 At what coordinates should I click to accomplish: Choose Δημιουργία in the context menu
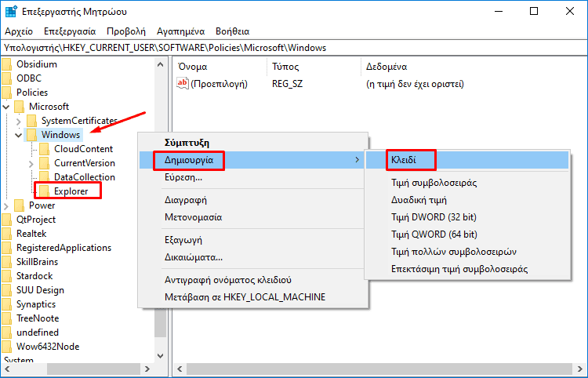click(253, 160)
